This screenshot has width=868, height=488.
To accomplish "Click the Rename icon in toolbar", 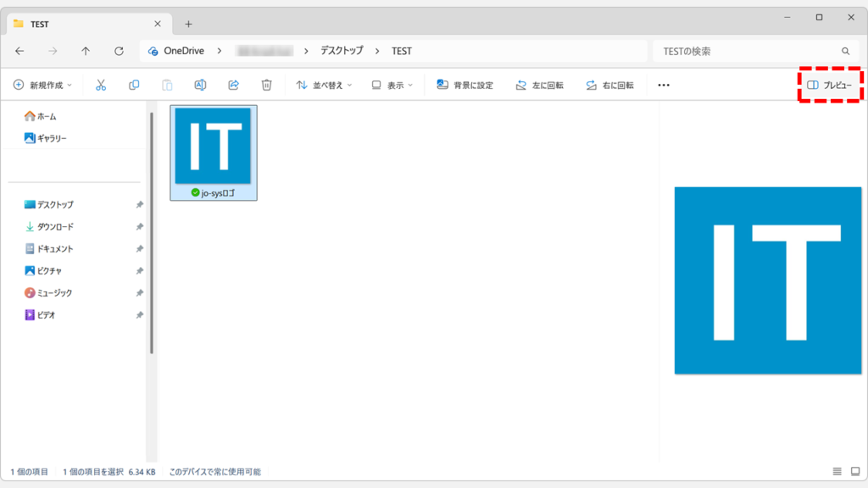I will click(x=200, y=85).
